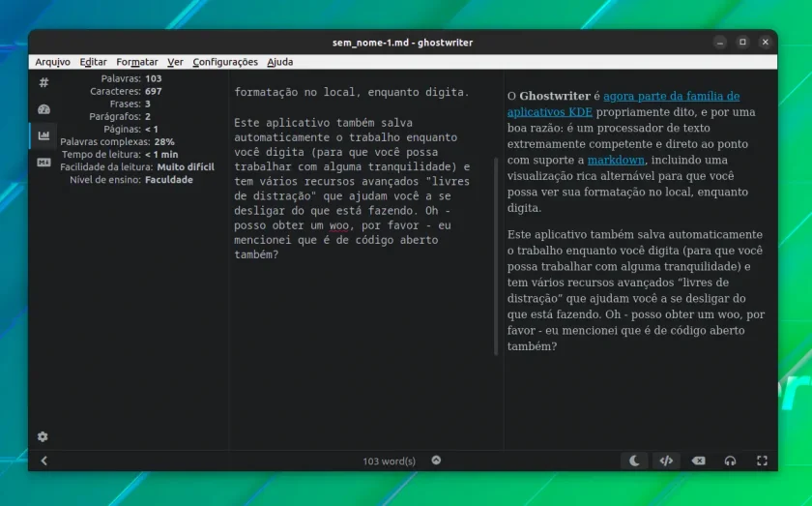Toggle dark mode moon icon
Image resolution: width=812 pixels, height=506 pixels.
pos(634,461)
